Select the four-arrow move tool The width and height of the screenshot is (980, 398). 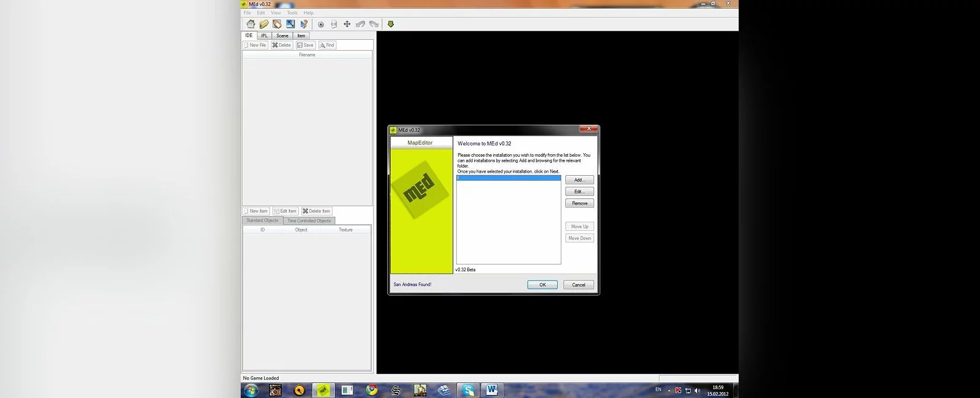(347, 24)
